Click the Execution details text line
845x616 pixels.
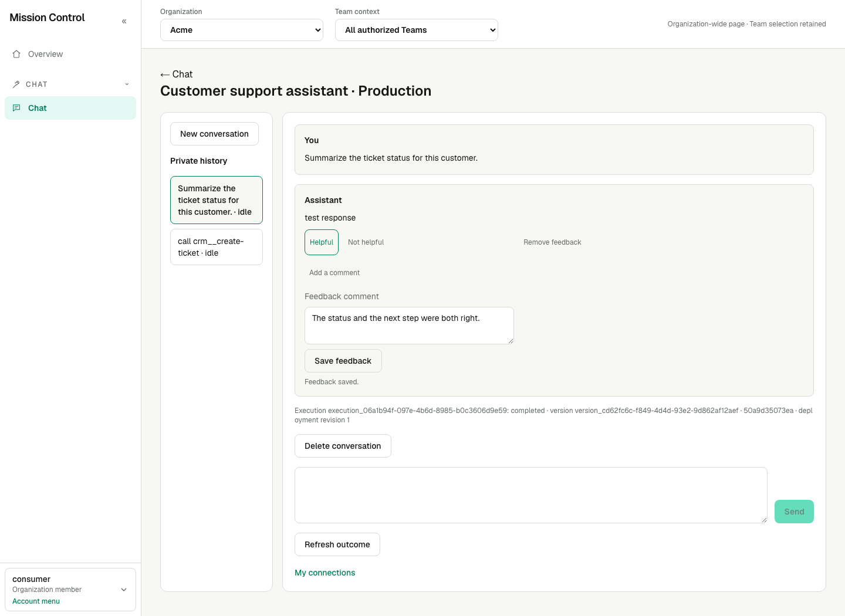[x=553, y=415]
